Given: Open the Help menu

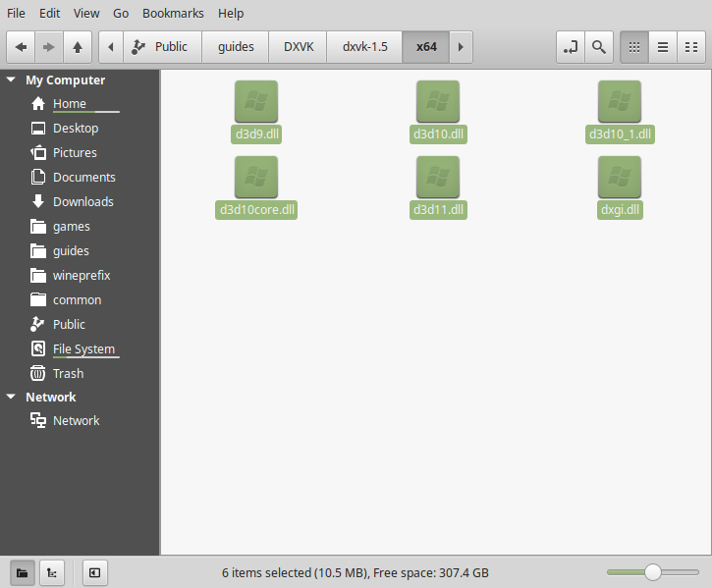Looking at the screenshot, I should (x=231, y=13).
